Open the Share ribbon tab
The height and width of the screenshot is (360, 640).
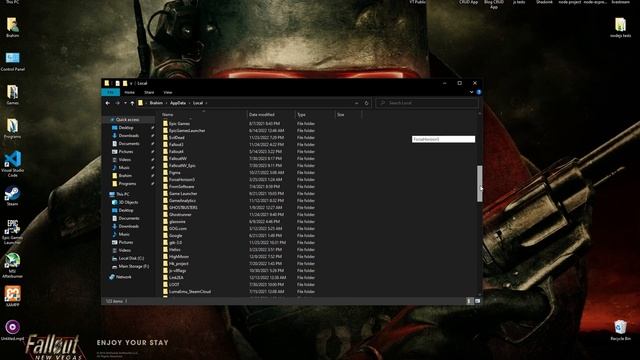(x=149, y=93)
